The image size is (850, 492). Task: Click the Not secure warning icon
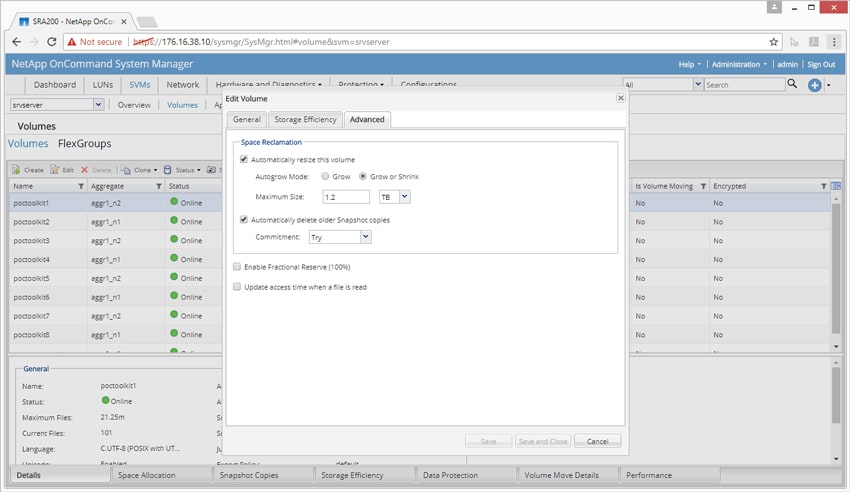click(x=72, y=42)
